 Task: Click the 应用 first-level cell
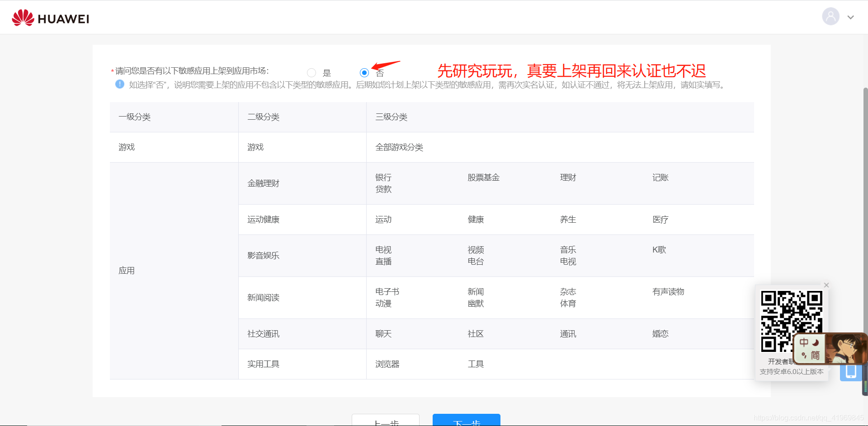pos(174,271)
